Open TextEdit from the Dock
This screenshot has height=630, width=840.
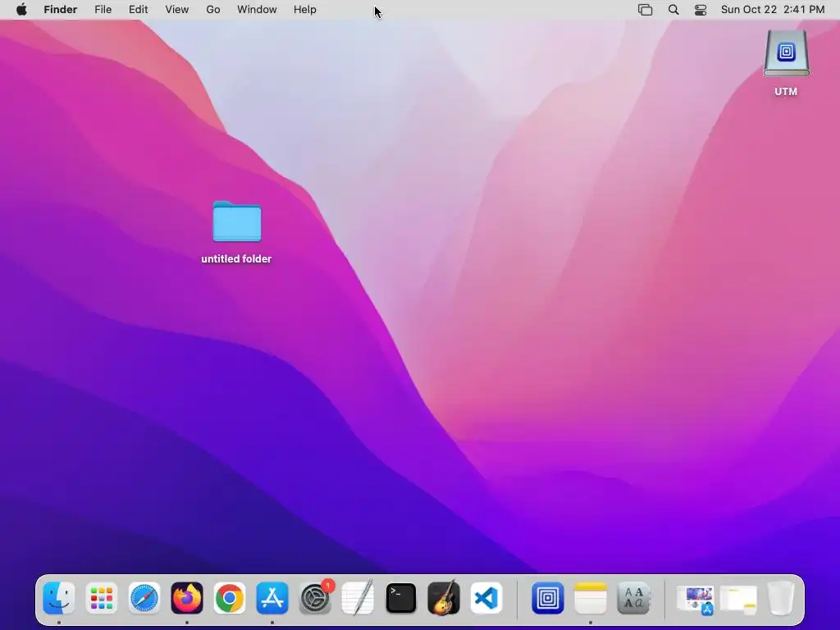click(358, 598)
